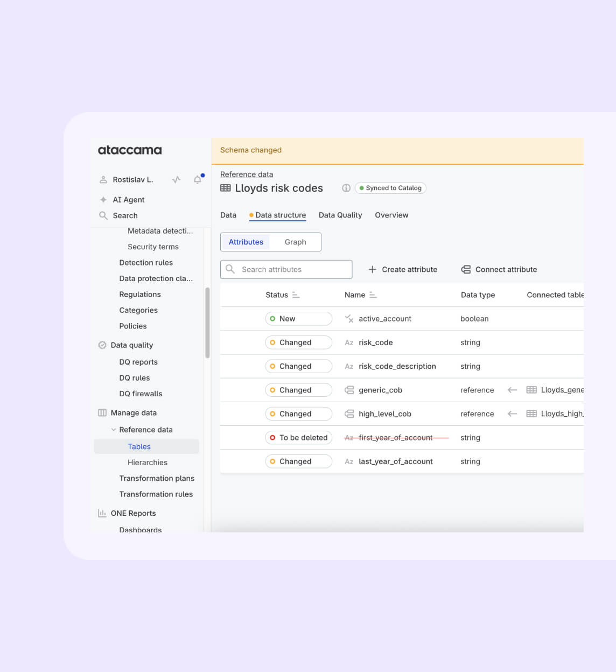Open Regulations
616x672 pixels.
(140, 295)
